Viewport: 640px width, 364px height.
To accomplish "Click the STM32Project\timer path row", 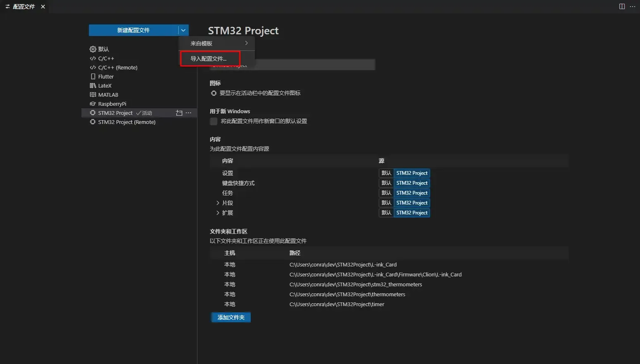I will [389, 304].
